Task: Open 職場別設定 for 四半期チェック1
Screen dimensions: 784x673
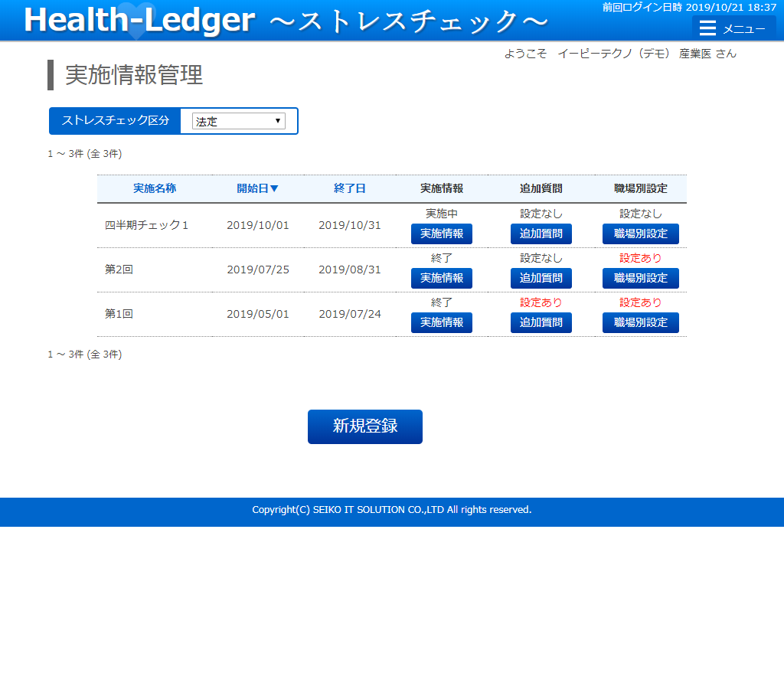Action: click(x=640, y=234)
